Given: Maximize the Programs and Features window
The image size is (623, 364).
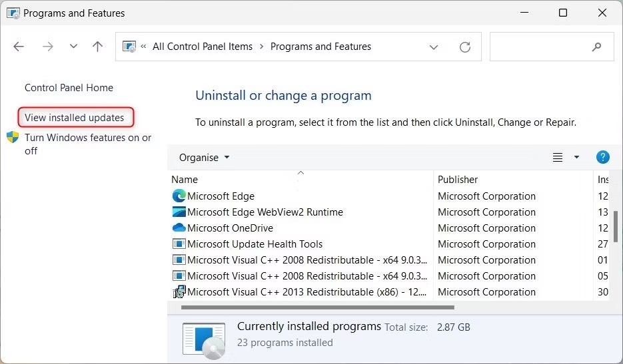Looking at the screenshot, I should point(563,13).
